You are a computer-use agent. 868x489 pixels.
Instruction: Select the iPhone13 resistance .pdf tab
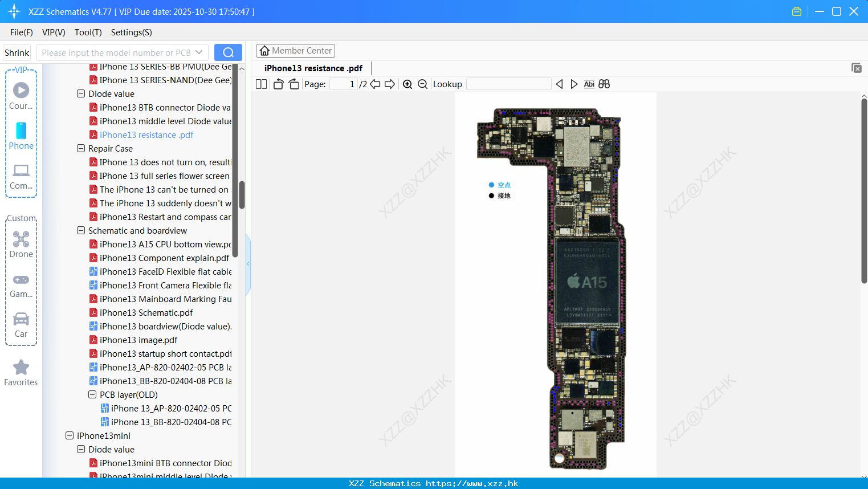pyautogui.click(x=313, y=68)
